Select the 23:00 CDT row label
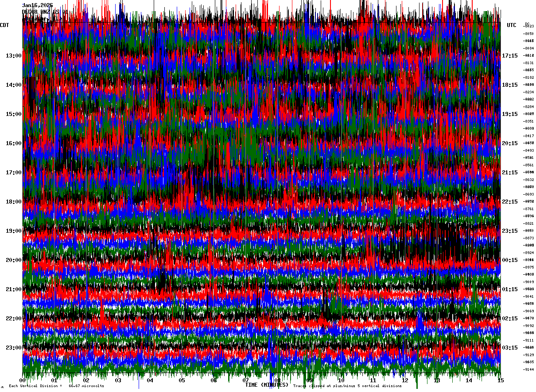Viewport: 536px width, 392px height. (x=14, y=348)
